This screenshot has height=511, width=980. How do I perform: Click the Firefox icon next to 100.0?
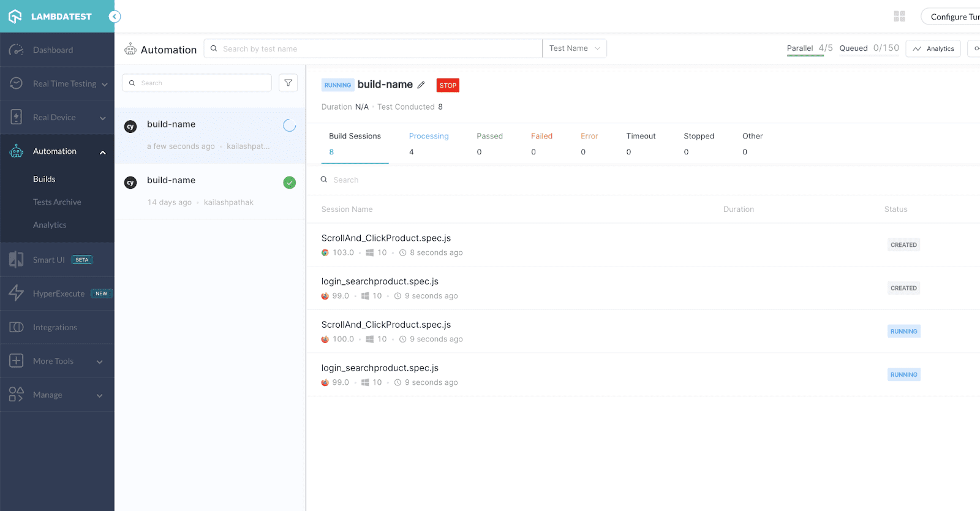click(x=325, y=339)
